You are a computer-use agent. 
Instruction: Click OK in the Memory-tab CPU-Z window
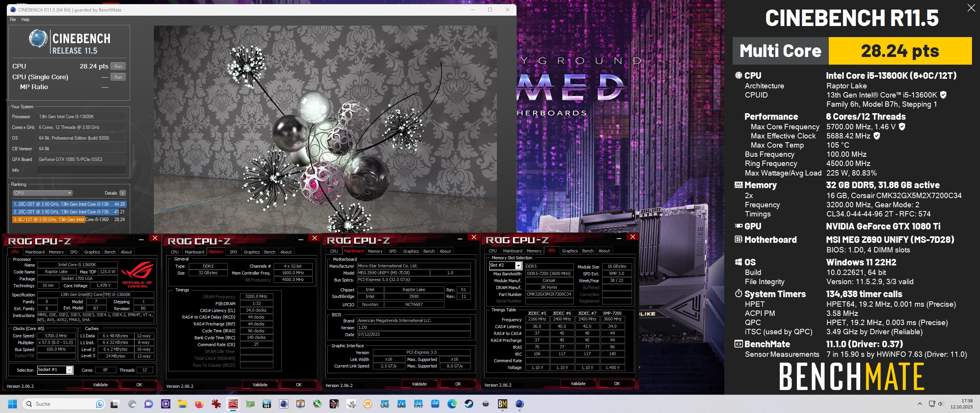click(x=299, y=385)
